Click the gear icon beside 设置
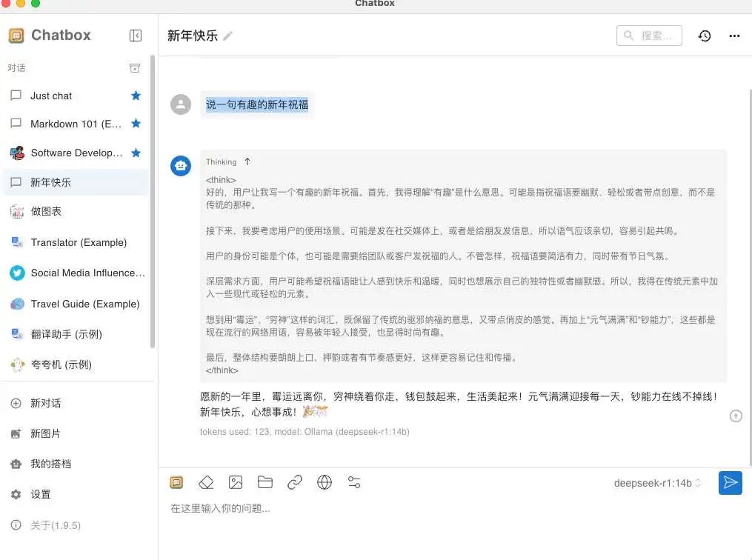 click(16, 494)
